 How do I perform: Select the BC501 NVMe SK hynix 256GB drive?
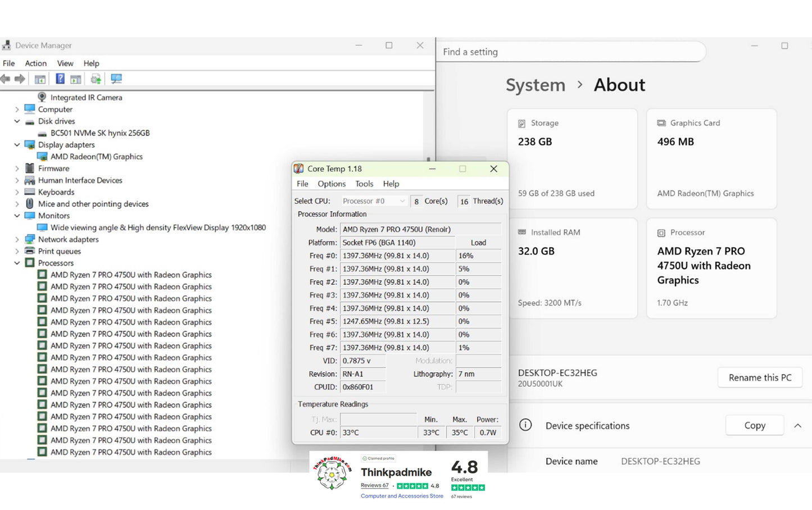[99, 133]
